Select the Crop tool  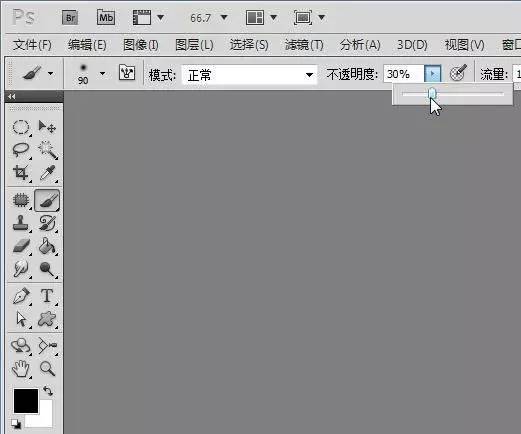21,173
